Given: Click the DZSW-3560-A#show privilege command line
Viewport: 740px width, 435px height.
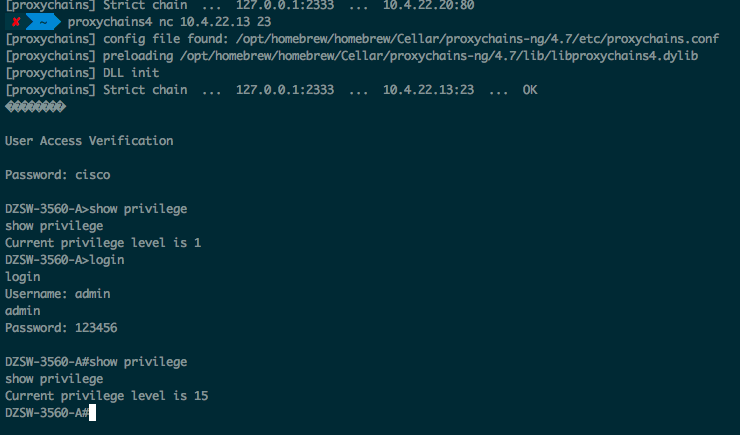Looking at the screenshot, I should pos(96,361).
